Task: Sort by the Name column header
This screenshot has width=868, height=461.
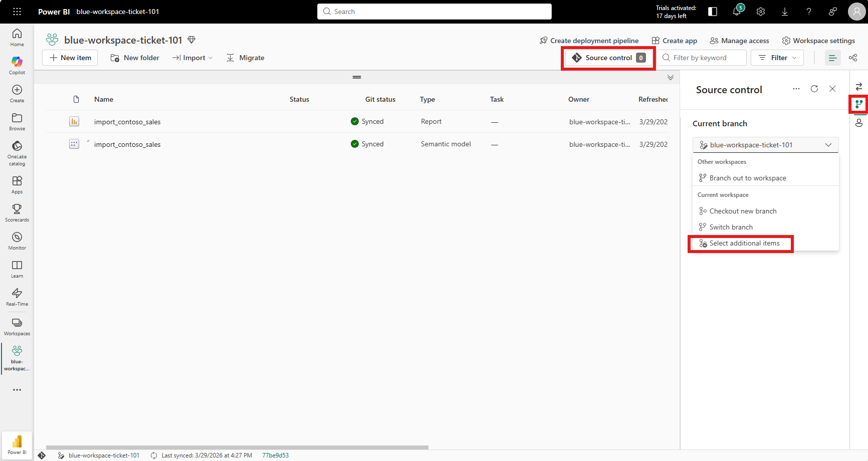Action: 104,99
